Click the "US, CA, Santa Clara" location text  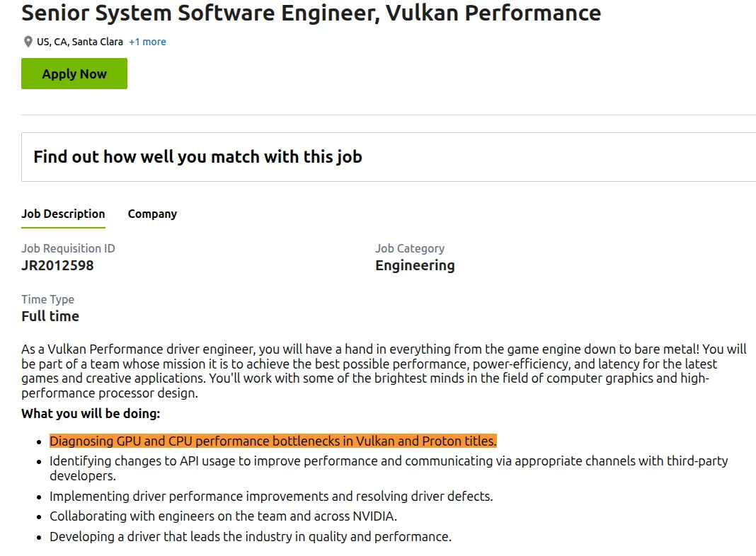(80, 42)
